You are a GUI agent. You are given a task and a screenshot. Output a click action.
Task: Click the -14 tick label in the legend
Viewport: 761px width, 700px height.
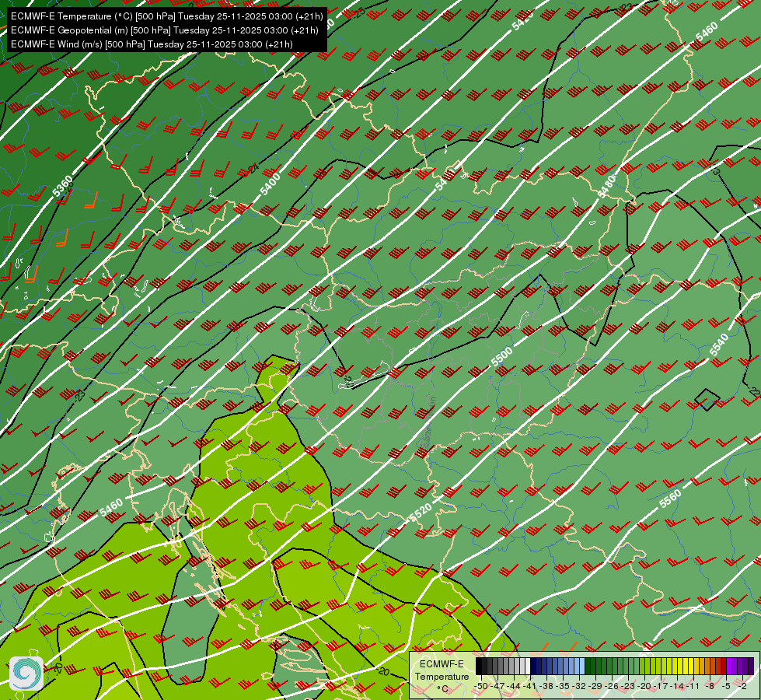pos(677,686)
